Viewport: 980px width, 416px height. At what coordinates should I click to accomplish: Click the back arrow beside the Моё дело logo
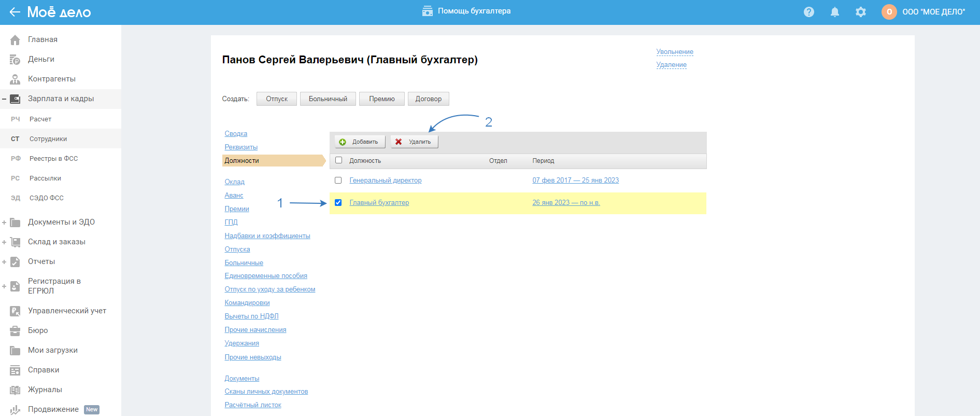click(15, 12)
